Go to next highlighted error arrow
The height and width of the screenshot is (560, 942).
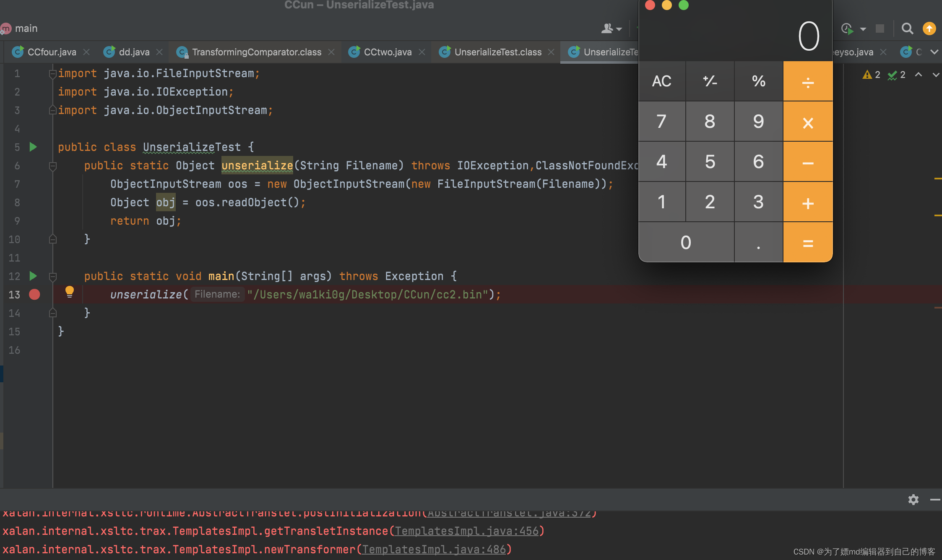(x=936, y=75)
